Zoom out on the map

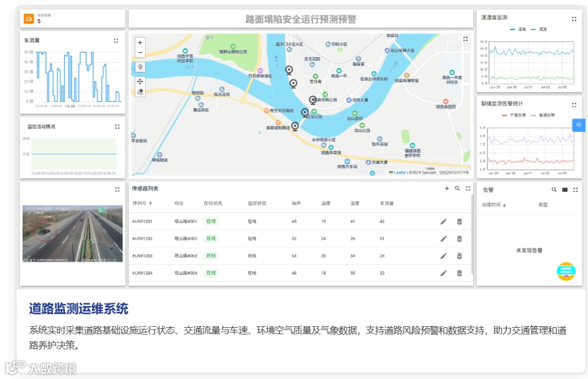140,52
